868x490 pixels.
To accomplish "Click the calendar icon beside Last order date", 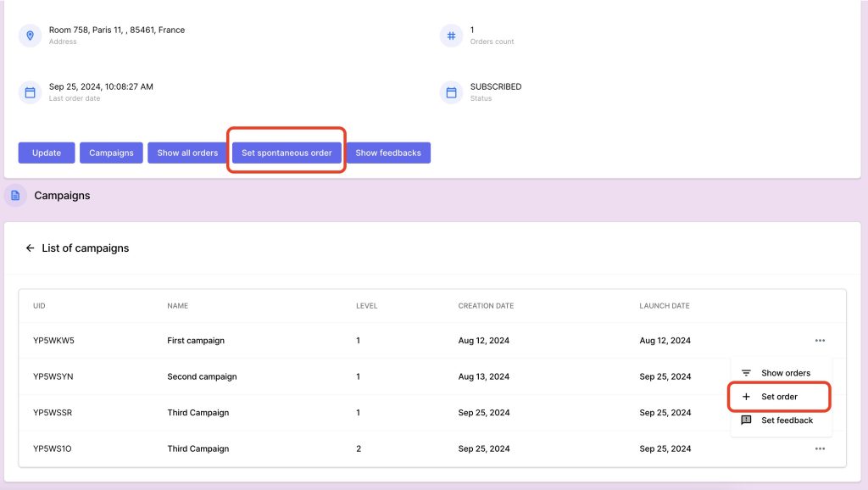I will click(31, 92).
